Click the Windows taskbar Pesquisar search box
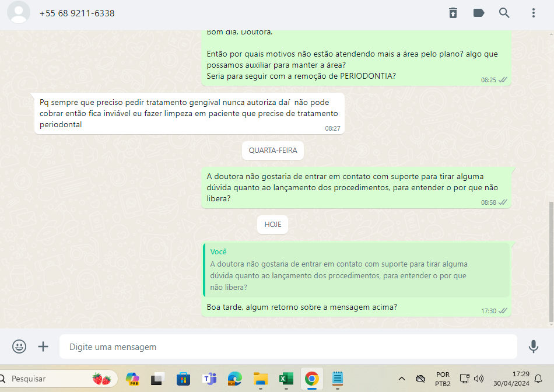The width and height of the screenshot is (554, 392). click(58, 379)
